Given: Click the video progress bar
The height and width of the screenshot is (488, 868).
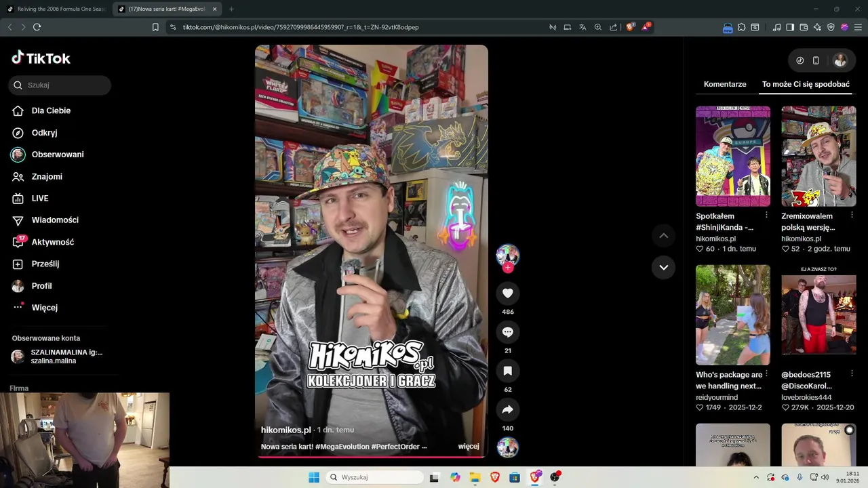Looking at the screenshot, I should (x=372, y=456).
